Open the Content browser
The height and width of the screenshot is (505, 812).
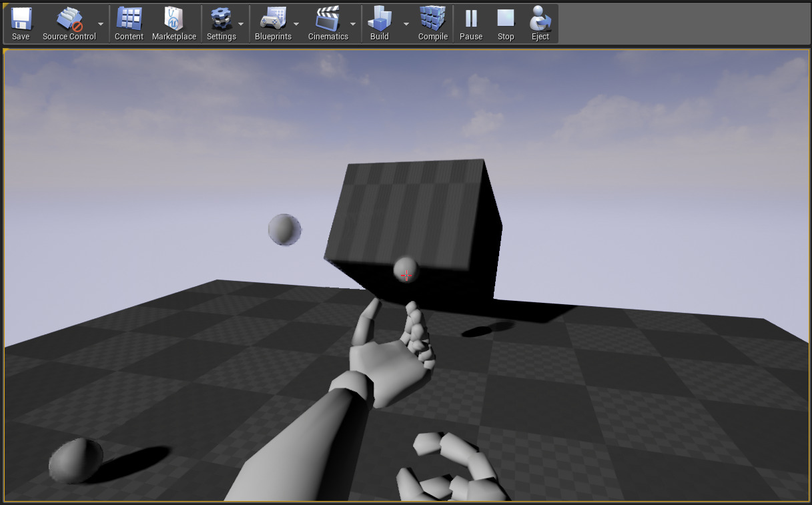[x=129, y=24]
